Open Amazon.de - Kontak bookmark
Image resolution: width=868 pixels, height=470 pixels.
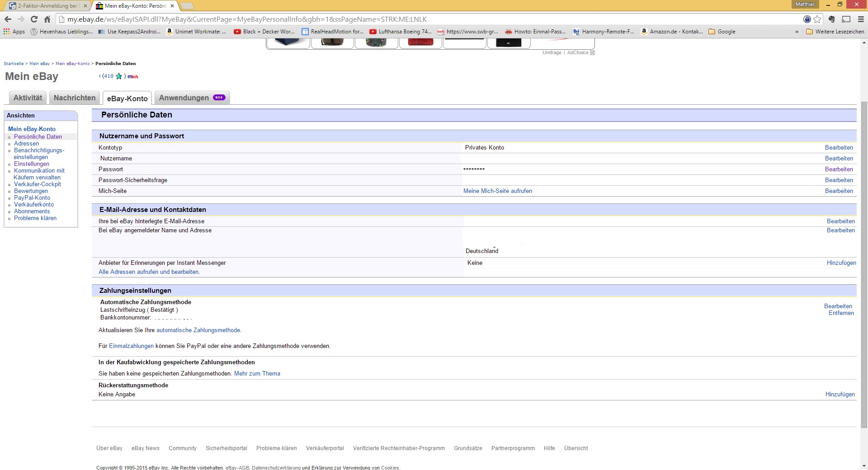[x=672, y=32]
